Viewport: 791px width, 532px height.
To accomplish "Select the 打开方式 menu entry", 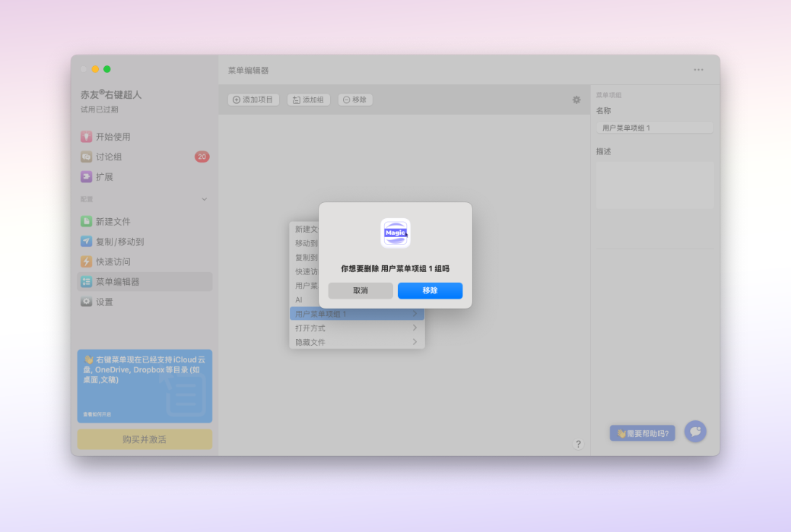I will tap(357, 328).
